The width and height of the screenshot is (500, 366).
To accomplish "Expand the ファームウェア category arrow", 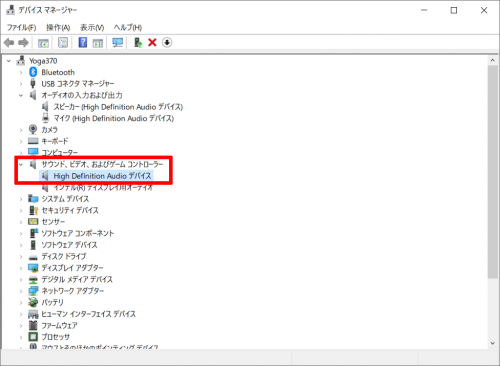I will 21,325.
